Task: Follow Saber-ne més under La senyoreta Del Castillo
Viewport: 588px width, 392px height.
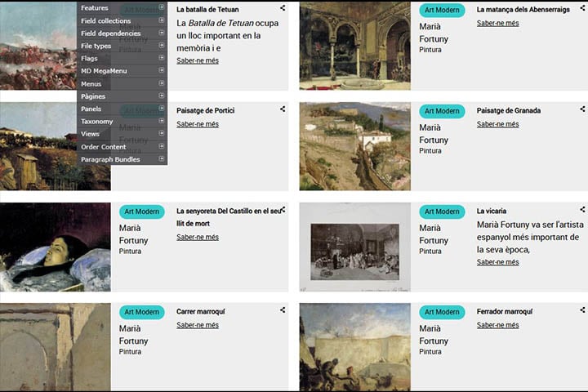Action: [x=198, y=237]
